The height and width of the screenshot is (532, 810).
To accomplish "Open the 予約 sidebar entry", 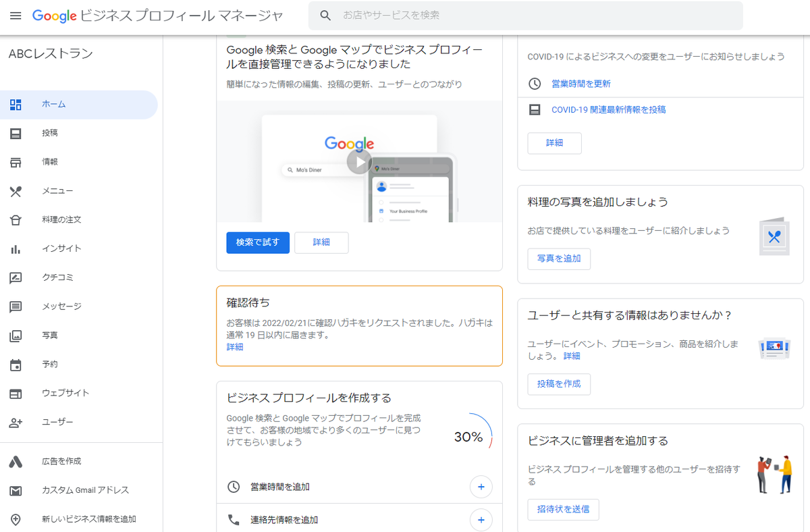I will [79, 365].
